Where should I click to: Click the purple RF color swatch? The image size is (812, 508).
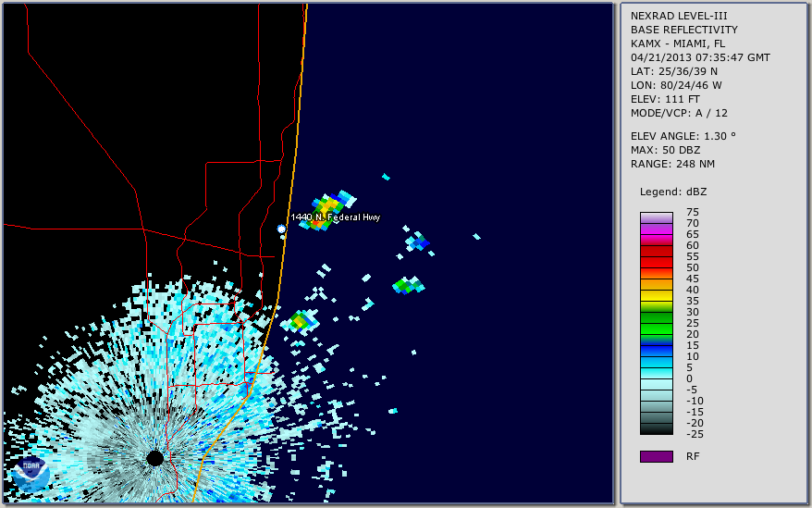(x=657, y=456)
